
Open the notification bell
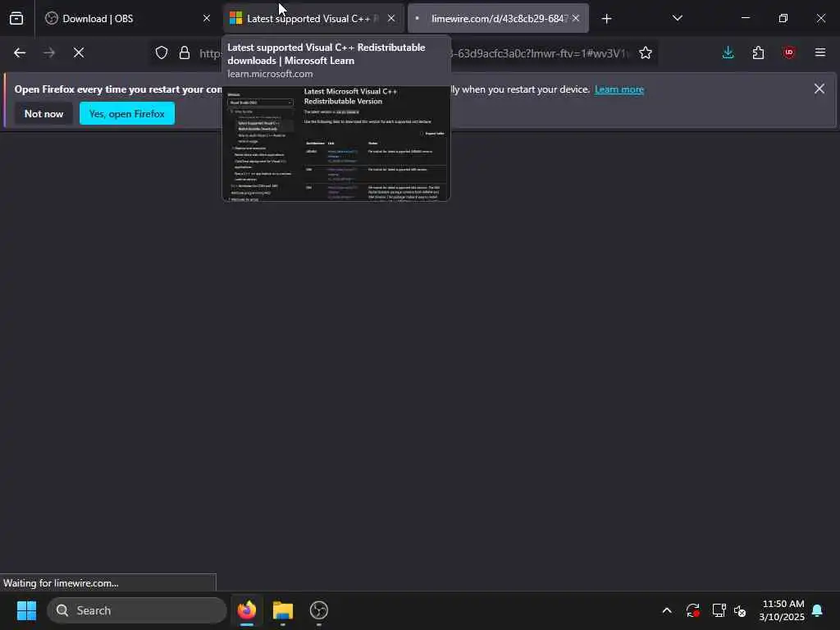(818, 610)
